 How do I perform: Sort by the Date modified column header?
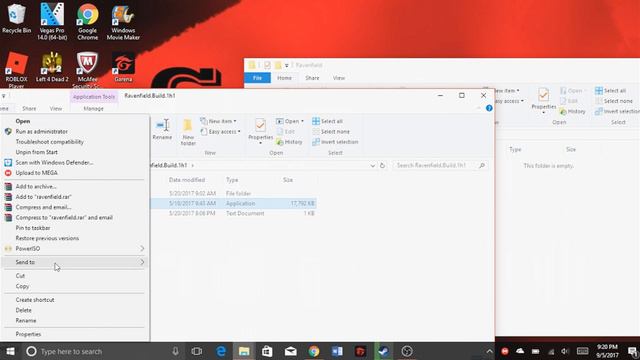(187, 180)
